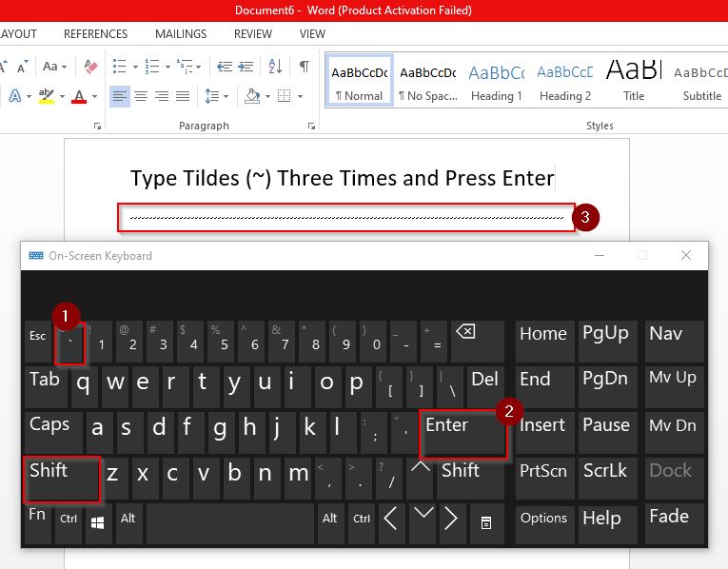The image size is (728, 569).
Task: Click the tilde/backtick key on keyboard
Action: (69, 342)
